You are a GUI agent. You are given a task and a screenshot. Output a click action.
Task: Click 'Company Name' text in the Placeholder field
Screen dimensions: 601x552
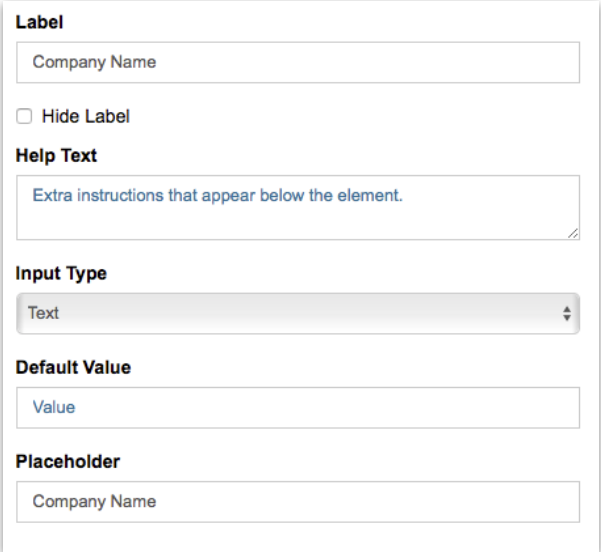94,501
